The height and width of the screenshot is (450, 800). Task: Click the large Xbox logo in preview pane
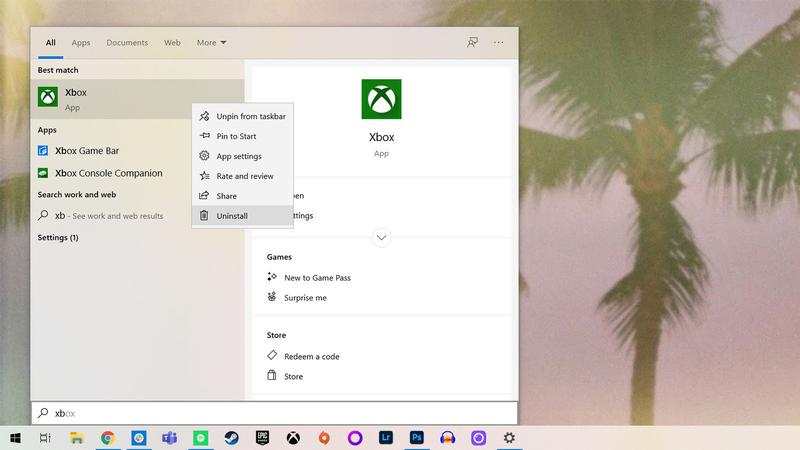(x=381, y=99)
